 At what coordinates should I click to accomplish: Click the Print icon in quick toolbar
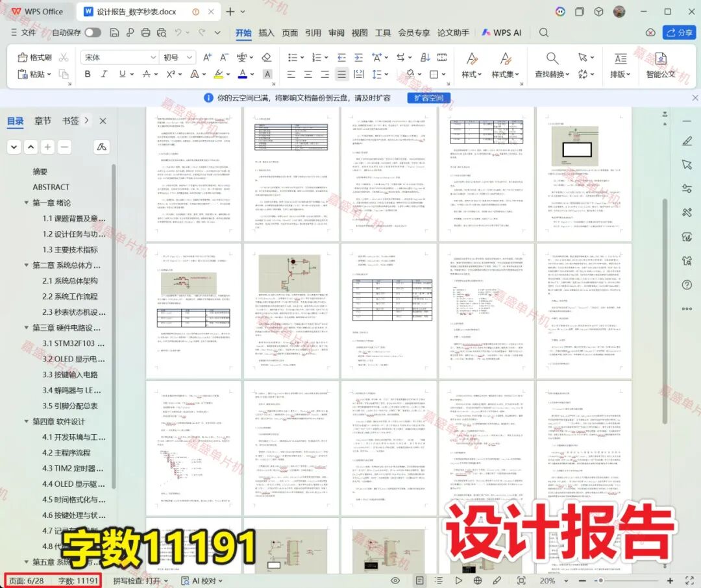pyautogui.click(x=146, y=32)
